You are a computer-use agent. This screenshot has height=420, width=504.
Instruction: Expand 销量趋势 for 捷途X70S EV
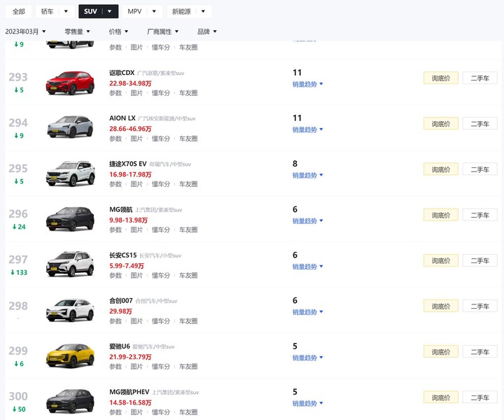tap(307, 176)
